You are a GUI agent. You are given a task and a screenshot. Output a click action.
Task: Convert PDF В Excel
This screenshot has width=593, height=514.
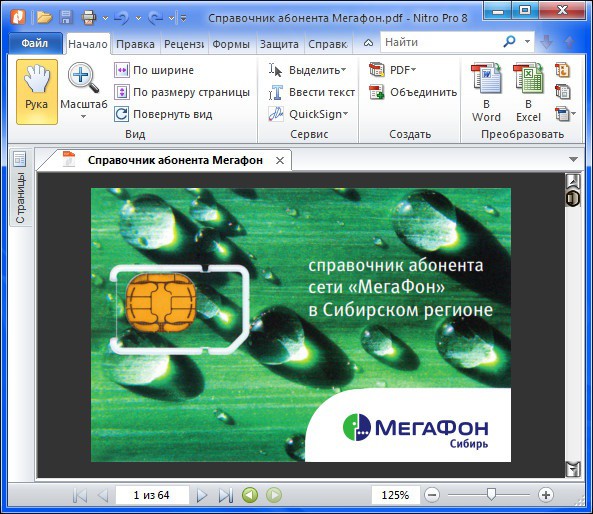click(528, 93)
